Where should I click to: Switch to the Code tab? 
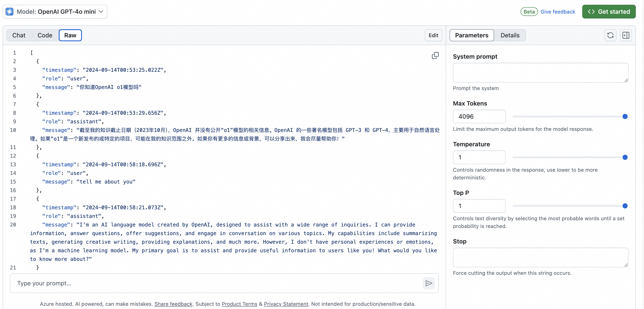click(45, 35)
